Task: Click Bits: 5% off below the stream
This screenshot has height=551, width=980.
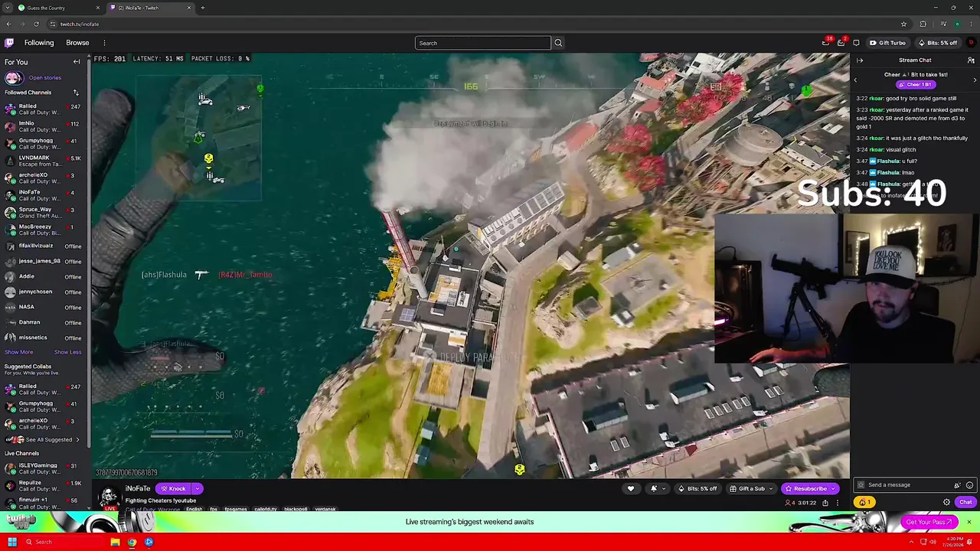Action: (697, 489)
